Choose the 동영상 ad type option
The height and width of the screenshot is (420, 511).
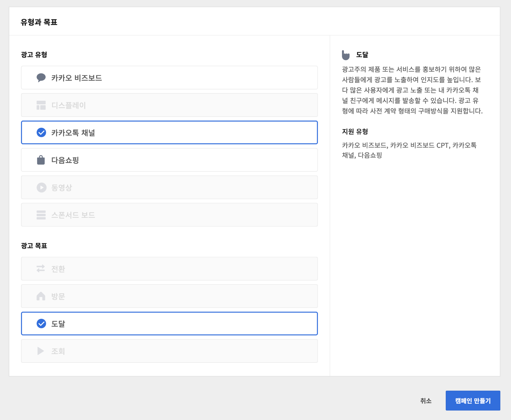(x=169, y=187)
